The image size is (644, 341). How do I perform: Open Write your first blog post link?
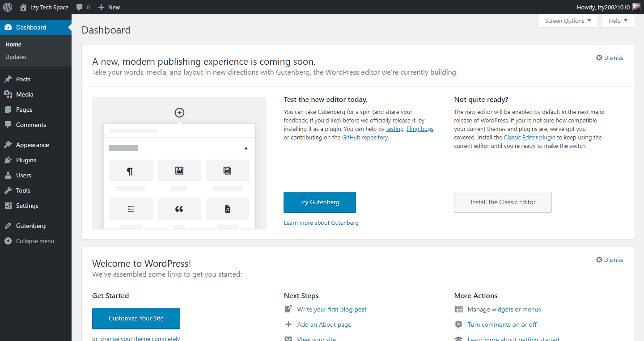coord(332,309)
